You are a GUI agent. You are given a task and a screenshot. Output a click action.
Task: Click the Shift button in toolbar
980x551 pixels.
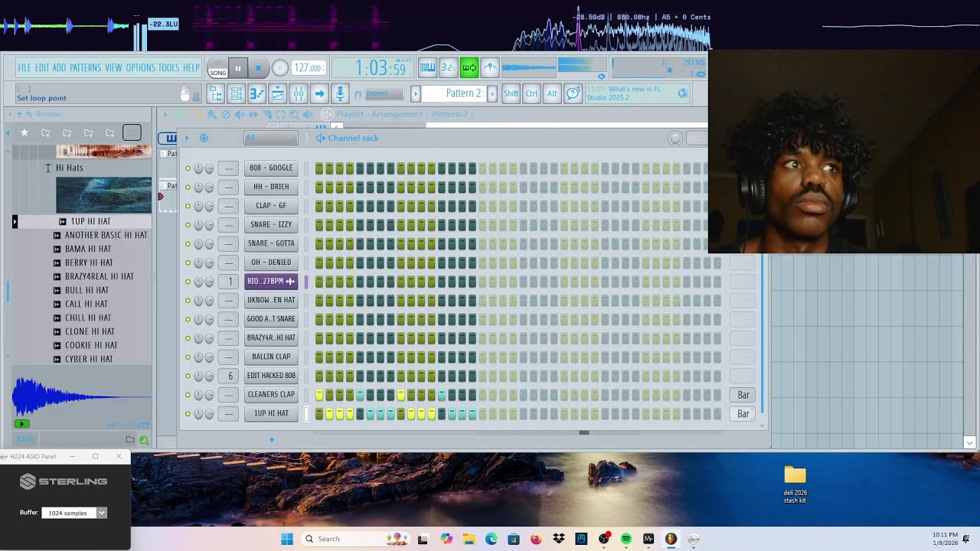pyautogui.click(x=511, y=93)
